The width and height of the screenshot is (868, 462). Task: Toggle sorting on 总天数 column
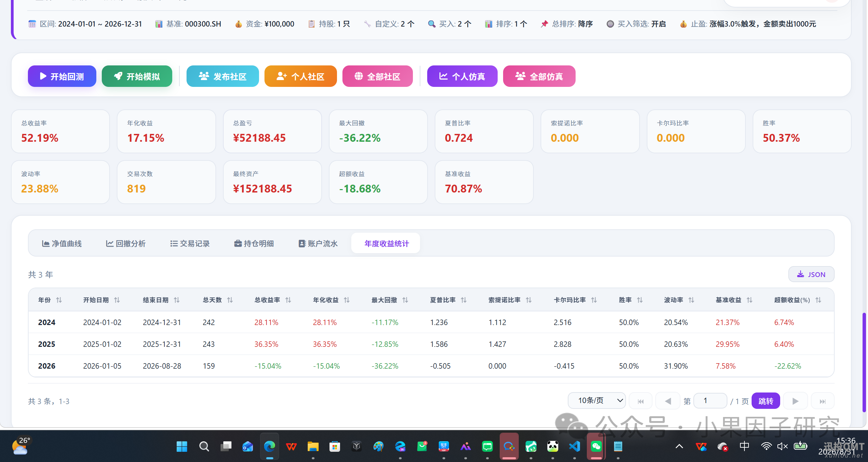click(x=230, y=300)
